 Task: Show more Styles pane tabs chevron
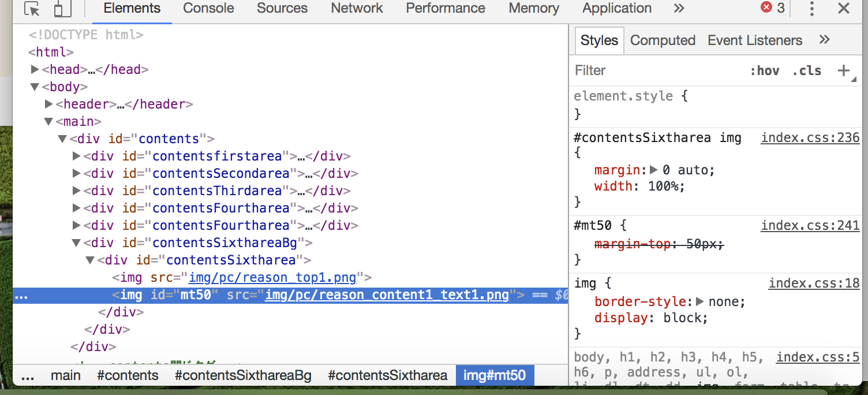tap(824, 40)
